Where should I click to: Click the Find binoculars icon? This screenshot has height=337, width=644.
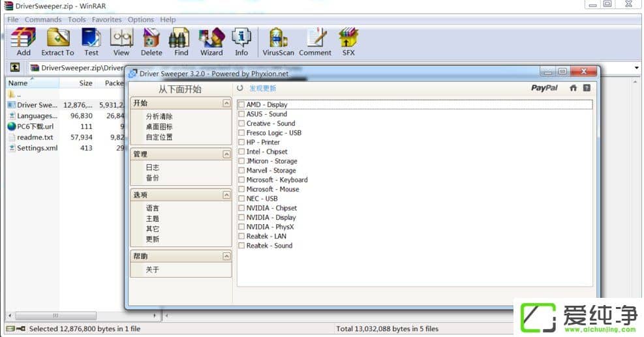[179, 38]
